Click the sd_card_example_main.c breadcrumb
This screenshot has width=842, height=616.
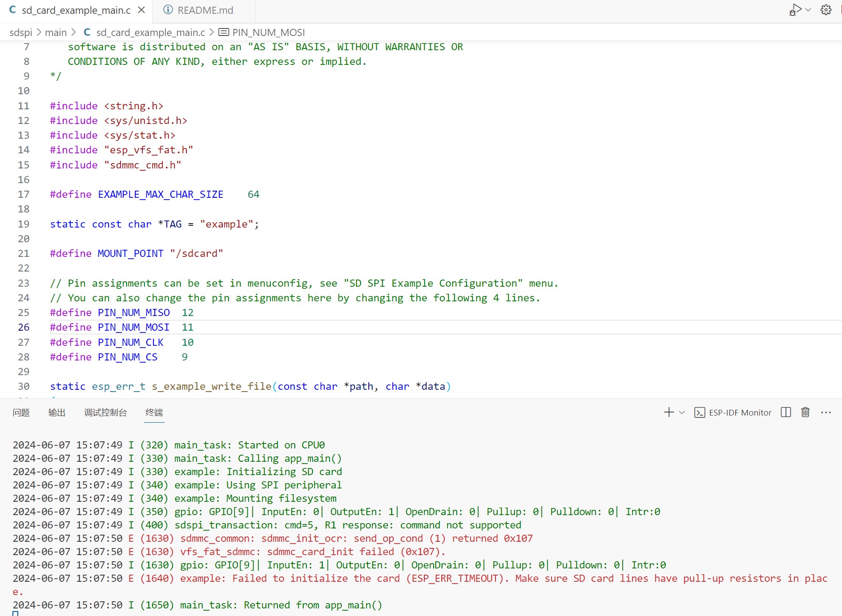[150, 32]
